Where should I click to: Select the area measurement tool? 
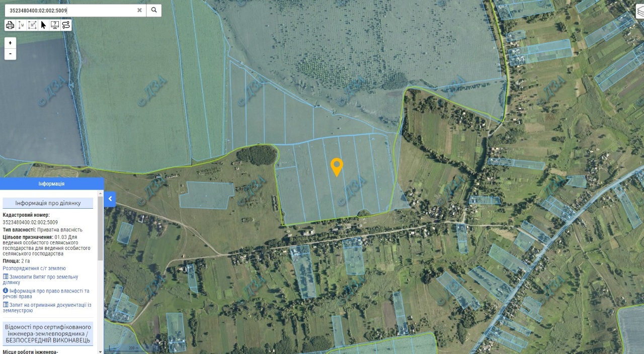[x=32, y=25]
